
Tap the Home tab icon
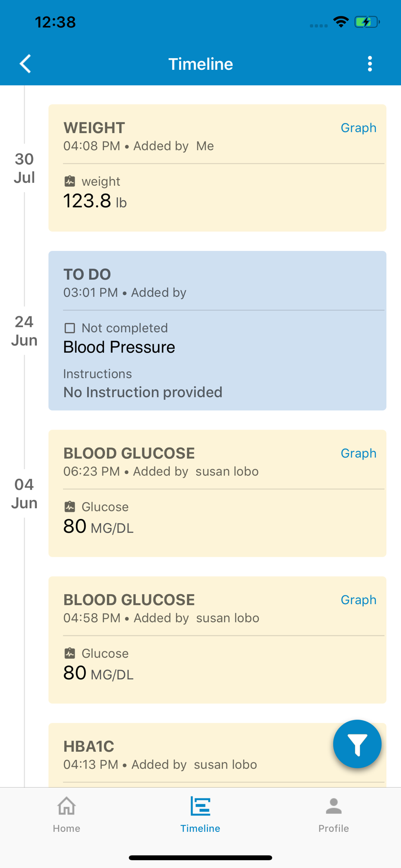click(x=66, y=806)
